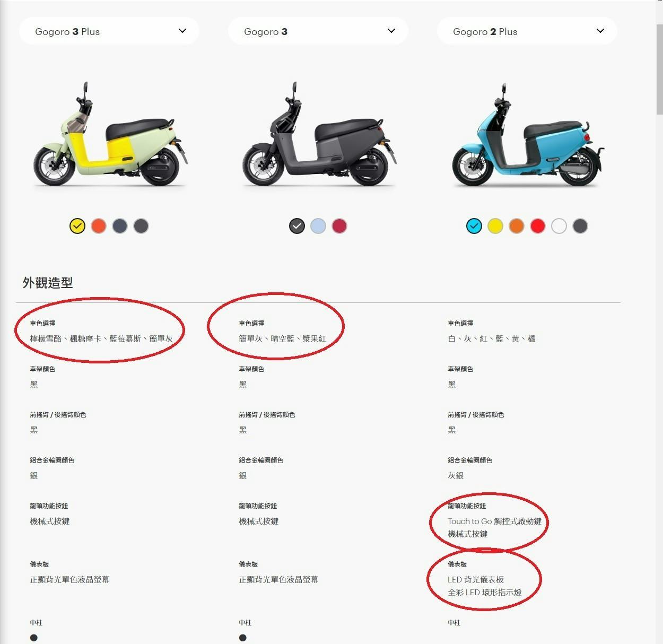Click the vertical page scrollbar thumb
Viewport: 663px width, 644px height.
[x=659, y=69]
